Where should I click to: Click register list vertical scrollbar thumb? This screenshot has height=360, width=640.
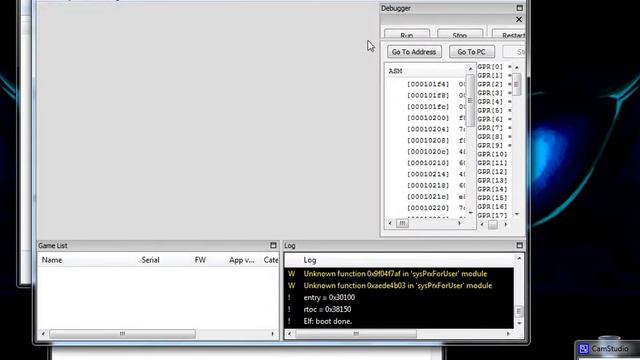click(516, 84)
